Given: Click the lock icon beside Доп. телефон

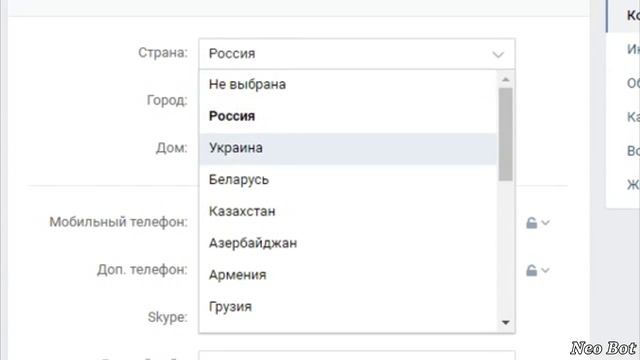Looking at the screenshot, I should tap(531, 270).
